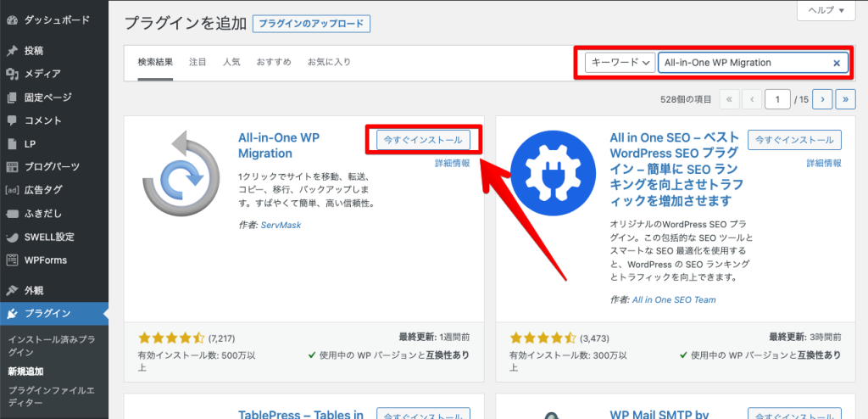The height and width of the screenshot is (419, 868).
Task: Click the All in One SEO star rating
Action: 543,338
